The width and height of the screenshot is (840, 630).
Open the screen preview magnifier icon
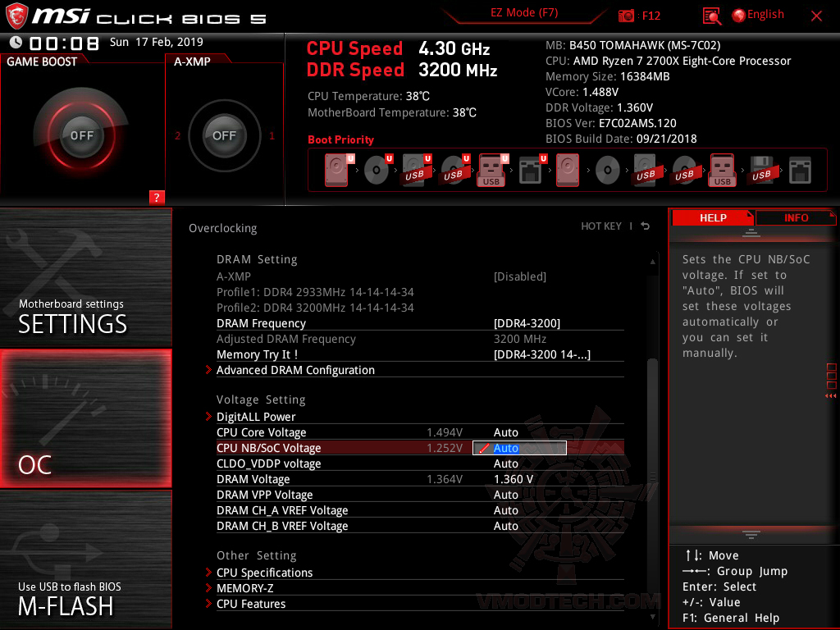pos(710,15)
